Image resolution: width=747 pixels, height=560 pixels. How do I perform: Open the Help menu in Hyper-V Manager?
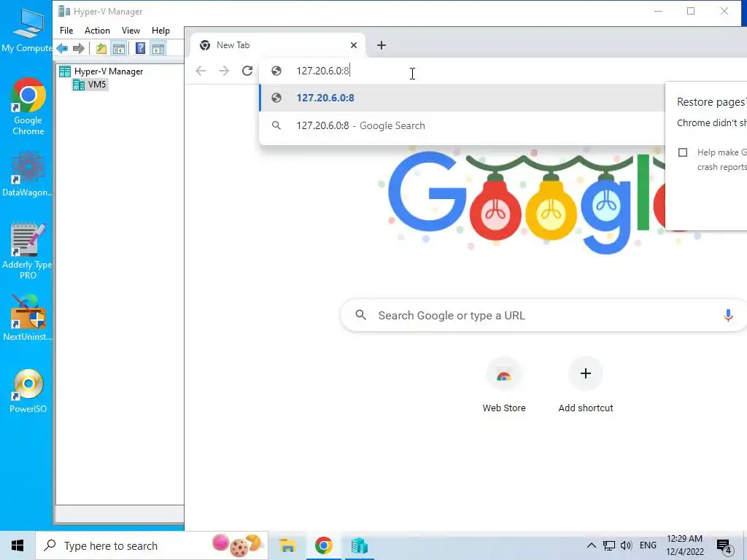click(x=160, y=31)
